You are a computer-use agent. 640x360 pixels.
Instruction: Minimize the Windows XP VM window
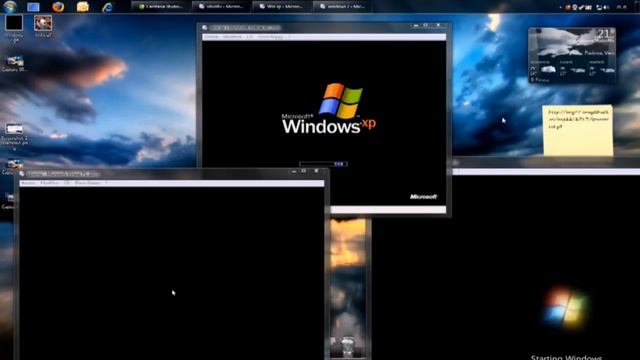coord(416,25)
